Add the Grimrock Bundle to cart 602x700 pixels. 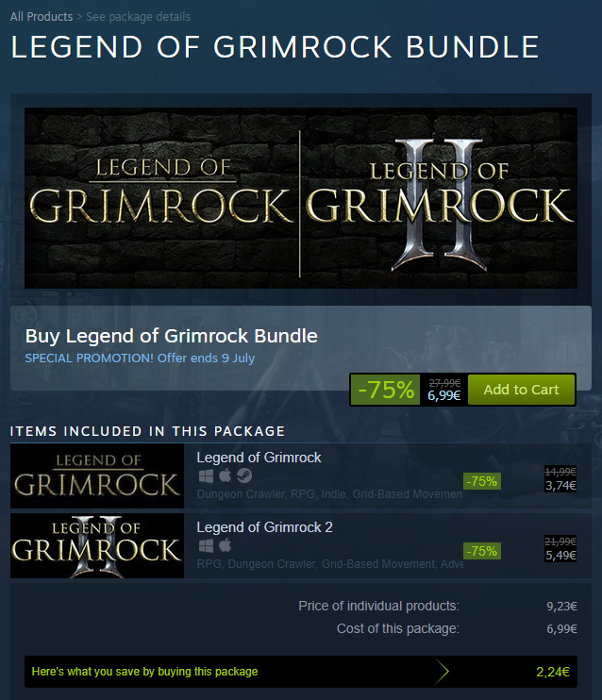point(521,390)
